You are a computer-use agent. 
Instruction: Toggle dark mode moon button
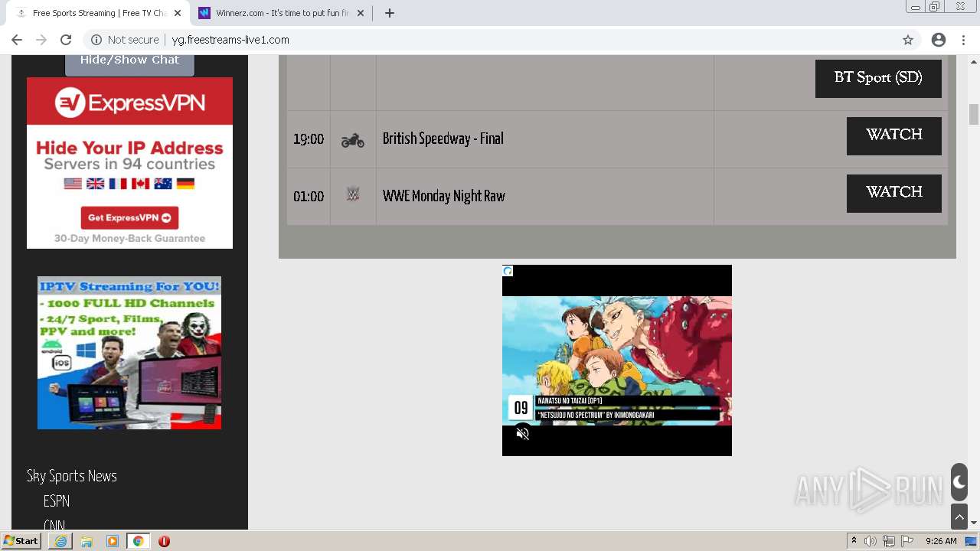click(x=959, y=482)
